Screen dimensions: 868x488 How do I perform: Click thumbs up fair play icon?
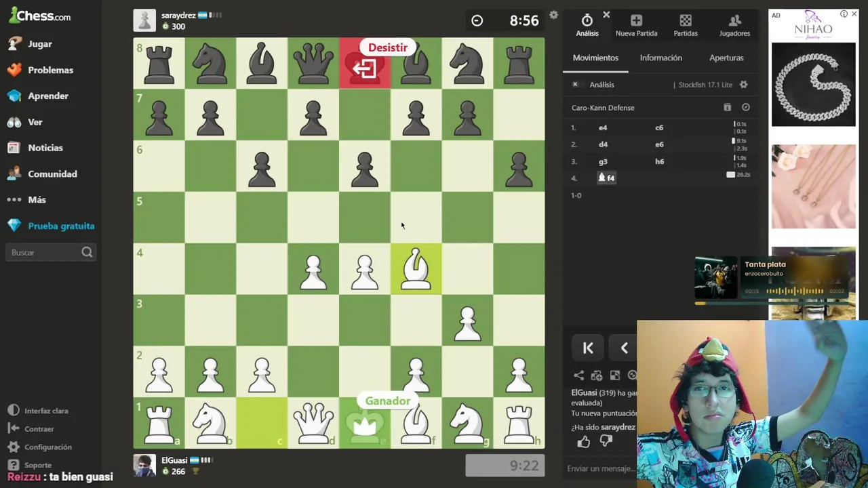click(x=584, y=442)
